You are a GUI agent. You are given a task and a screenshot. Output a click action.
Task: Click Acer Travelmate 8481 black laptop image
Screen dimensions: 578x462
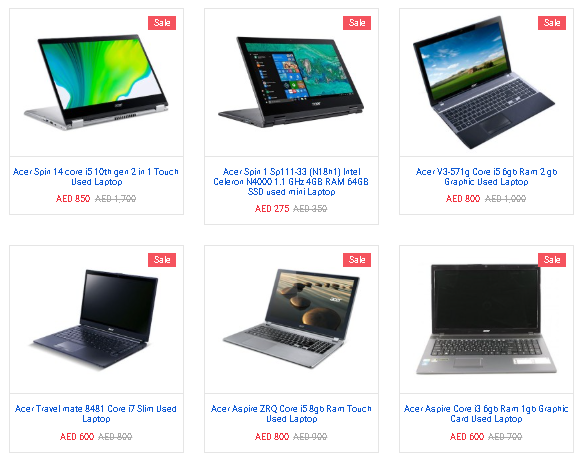[95, 319]
